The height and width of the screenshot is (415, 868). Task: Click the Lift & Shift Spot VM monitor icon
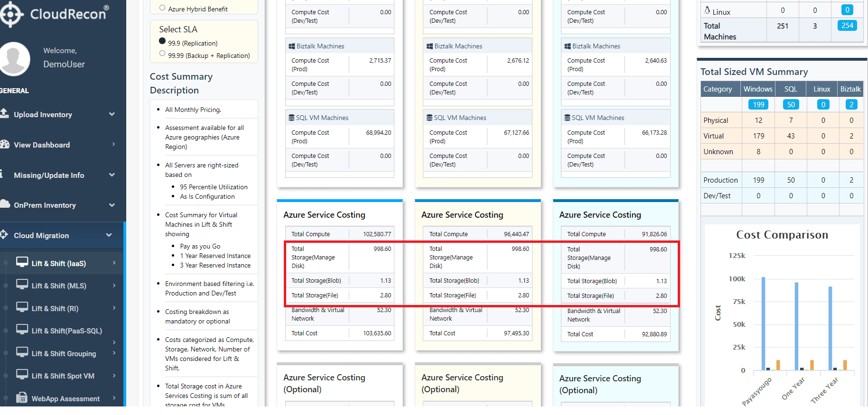(22, 375)
